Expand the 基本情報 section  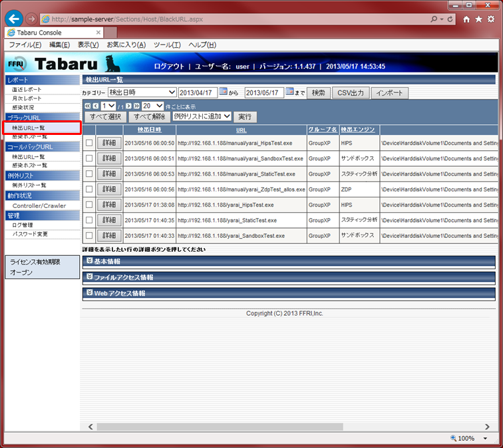(289, 261)
